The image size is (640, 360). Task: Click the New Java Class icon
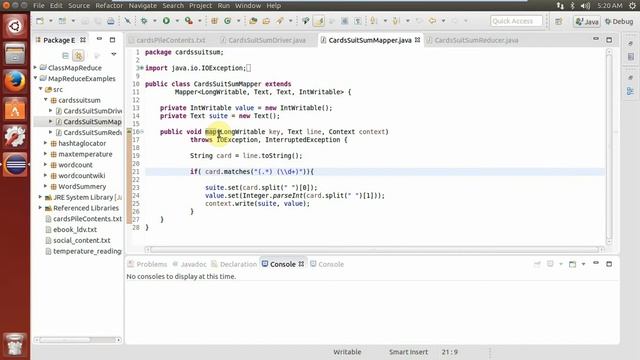point(227,21)
